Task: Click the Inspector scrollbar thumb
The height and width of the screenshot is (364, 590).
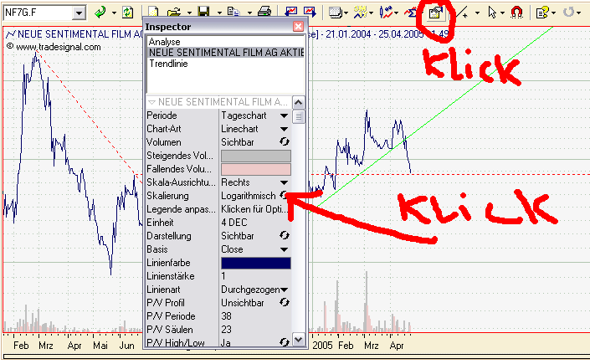Action: 299,117
